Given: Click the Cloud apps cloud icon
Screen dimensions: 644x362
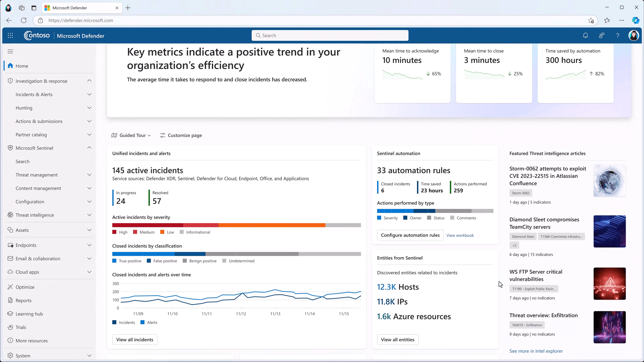Looking at the screenshot, I should pos(10,272).
